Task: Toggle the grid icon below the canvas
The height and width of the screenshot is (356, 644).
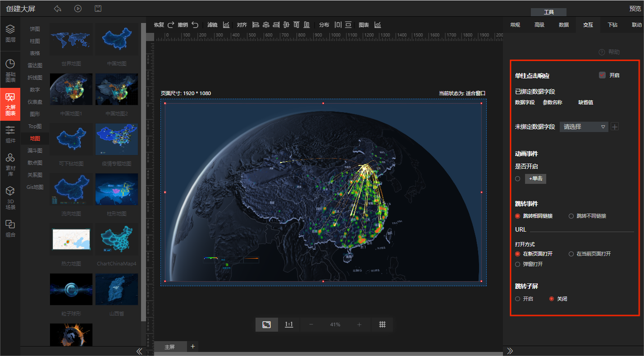Action: pyautogui.click(x=382, y=324)
